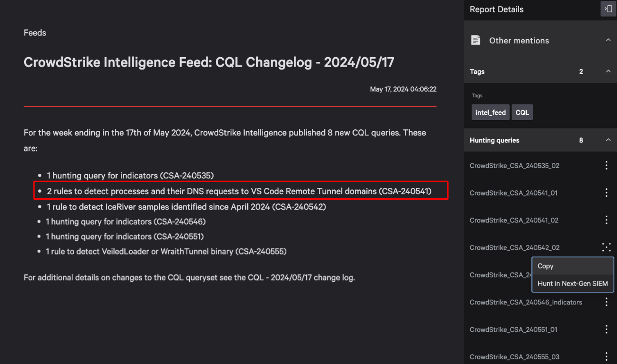This screenshot has width=617, height=364.
Task: Select the CrowdStrike_CSA_240541_01 hunting query
Action: (514, 193)
